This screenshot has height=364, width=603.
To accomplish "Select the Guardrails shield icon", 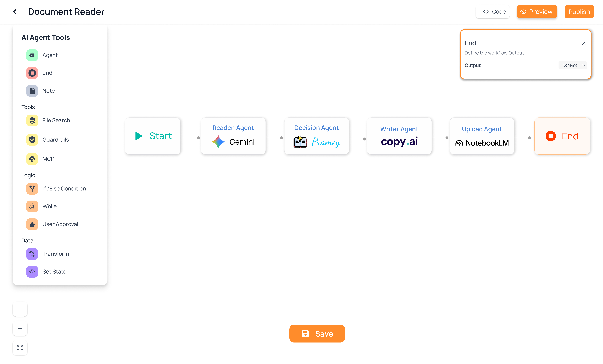I will point(32,140).
